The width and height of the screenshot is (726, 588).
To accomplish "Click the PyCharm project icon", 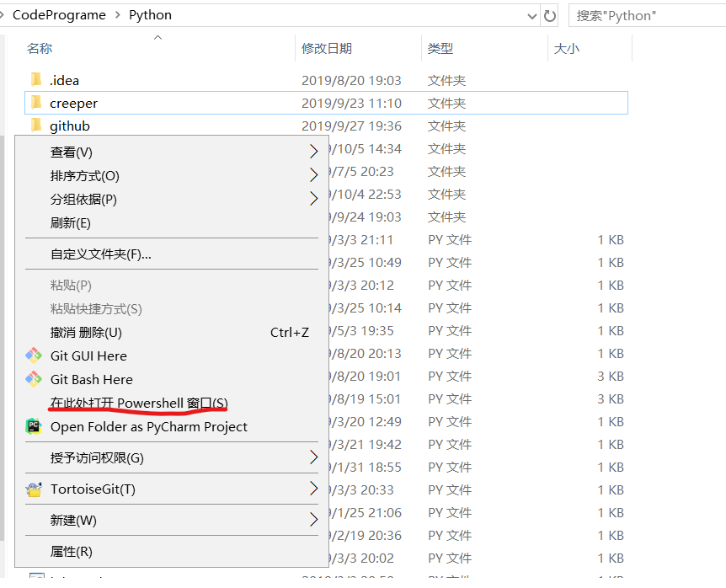I will click(34, 426).
